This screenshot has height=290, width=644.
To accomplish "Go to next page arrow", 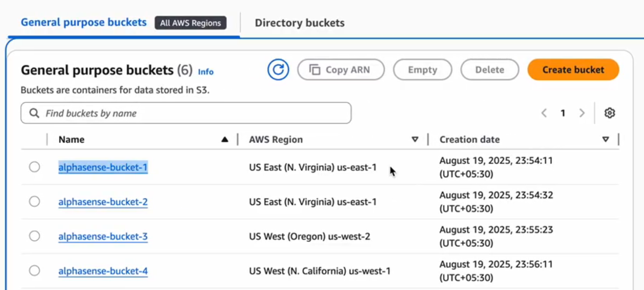I will (x=582, y=113).
